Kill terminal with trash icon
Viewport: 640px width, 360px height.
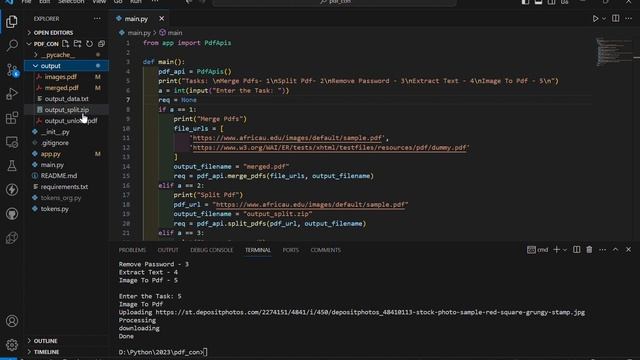pyautogui.click(x=589, y=250)
